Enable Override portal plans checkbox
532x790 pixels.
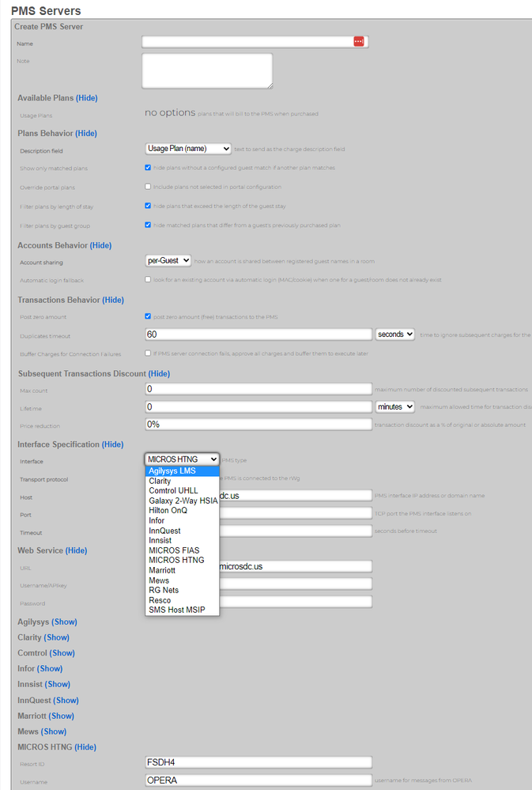click(149, 187)
